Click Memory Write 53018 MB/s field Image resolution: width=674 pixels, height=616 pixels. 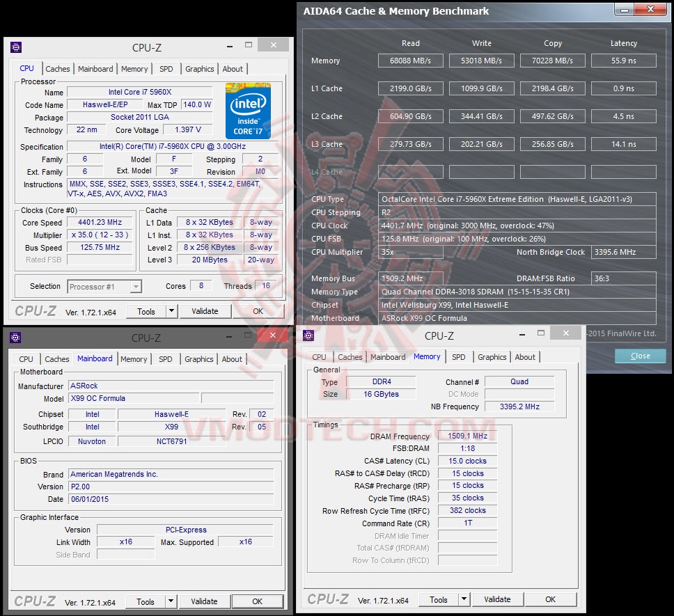point(481,61)
